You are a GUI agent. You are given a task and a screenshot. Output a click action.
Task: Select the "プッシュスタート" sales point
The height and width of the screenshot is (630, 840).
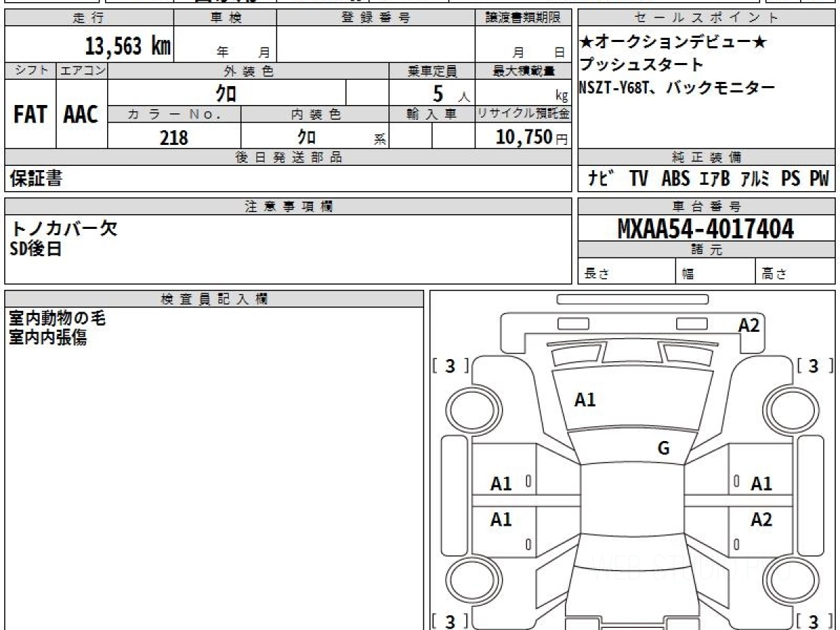coord(641,65)
